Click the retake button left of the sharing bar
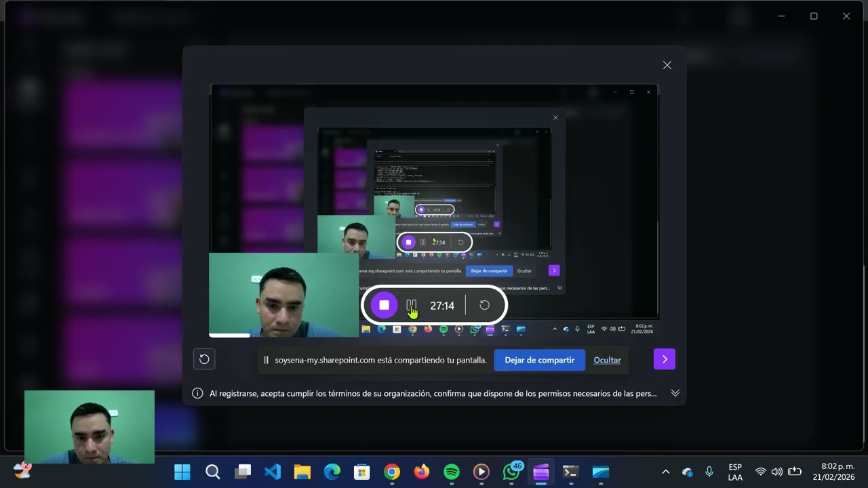 click(204, 359)
